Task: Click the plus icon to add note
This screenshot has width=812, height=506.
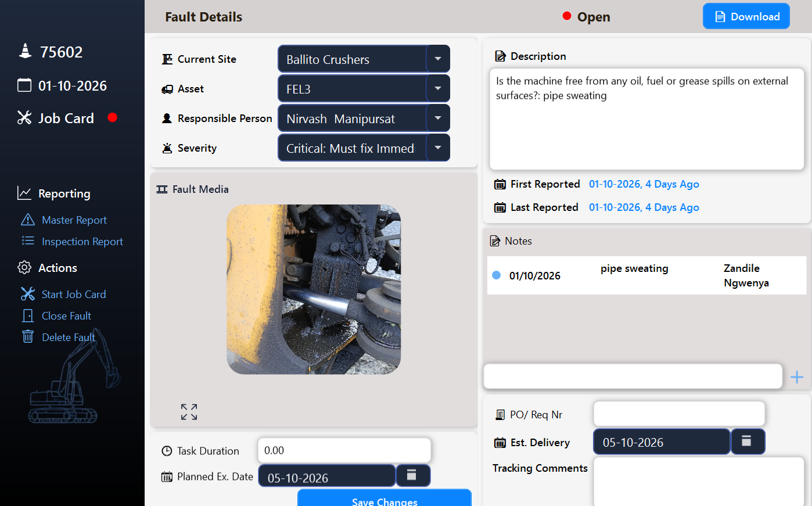Action: (x=797, y=377)
